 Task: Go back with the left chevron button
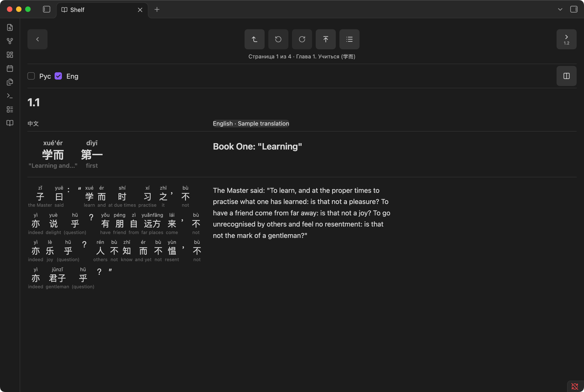click(37, 39)
